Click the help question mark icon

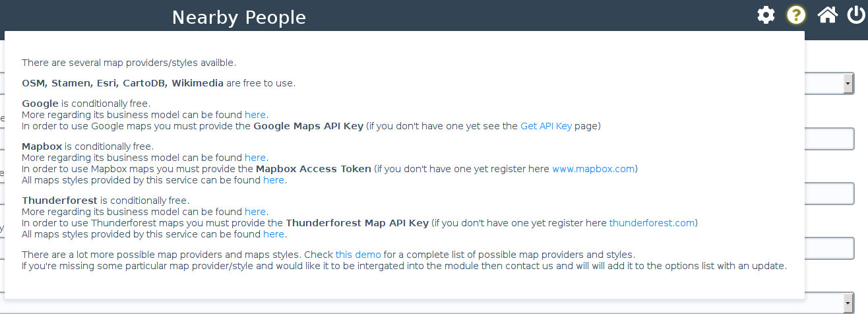click(796, 15)
